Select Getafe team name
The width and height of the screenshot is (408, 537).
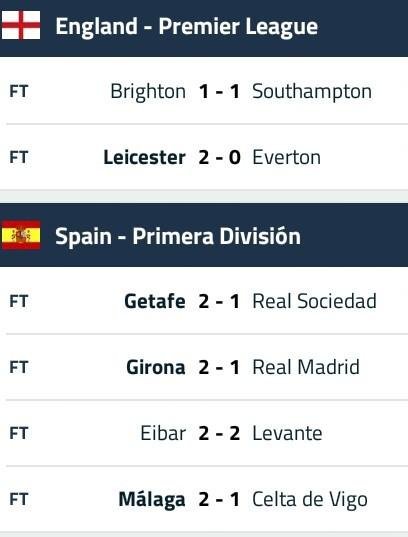click(155, 301)
